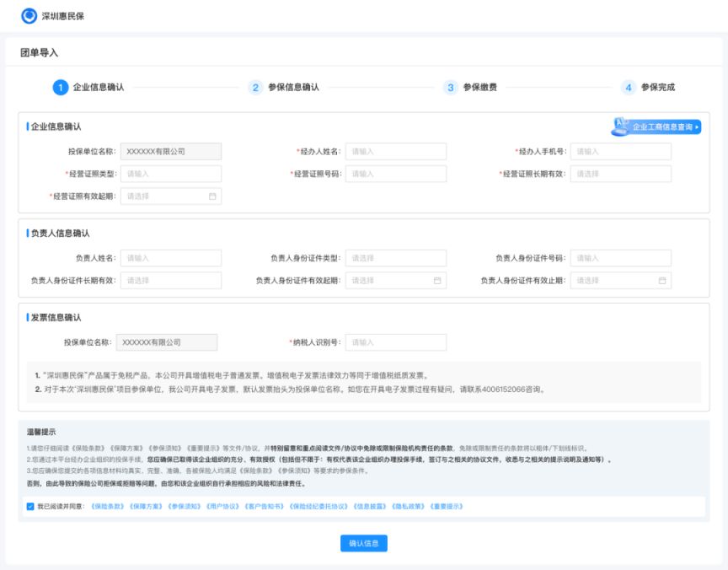
Task: Focus 经办人手机号 input field
Action: point(621,152)
